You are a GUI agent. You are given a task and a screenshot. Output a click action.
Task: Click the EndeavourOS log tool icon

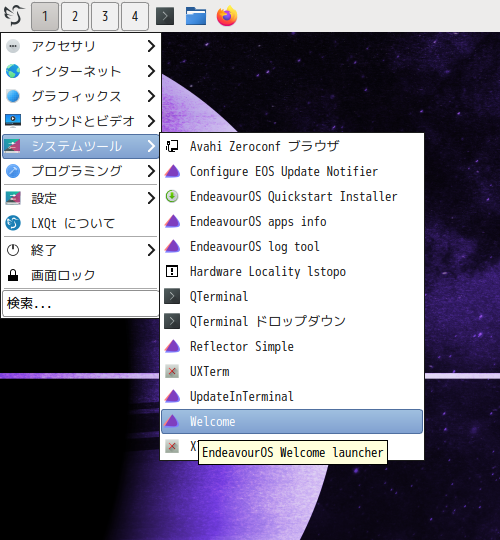pyautogui.click(x=172, y=246)
